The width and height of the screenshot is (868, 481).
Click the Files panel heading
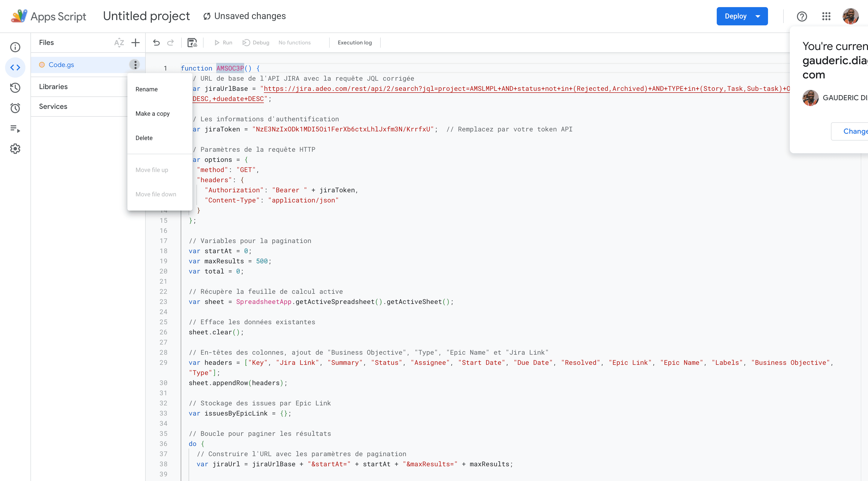click(46, 42)
